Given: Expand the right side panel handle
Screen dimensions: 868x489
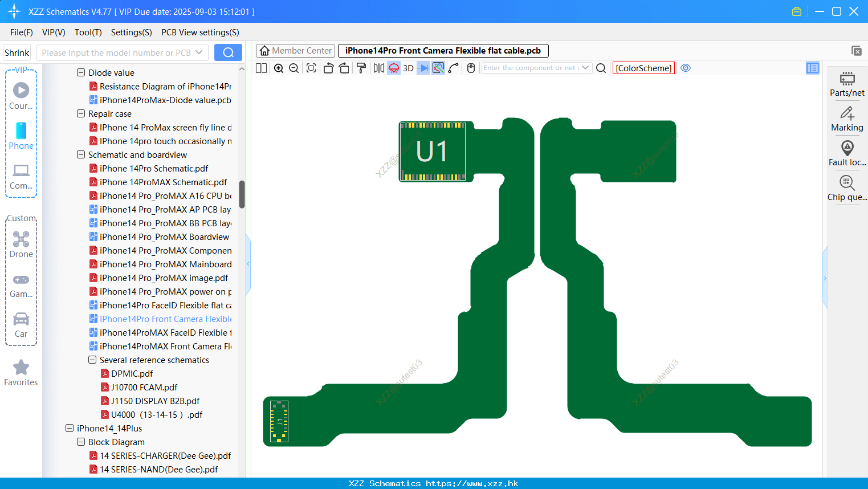Looking at the screenshot, I should 825,278.
